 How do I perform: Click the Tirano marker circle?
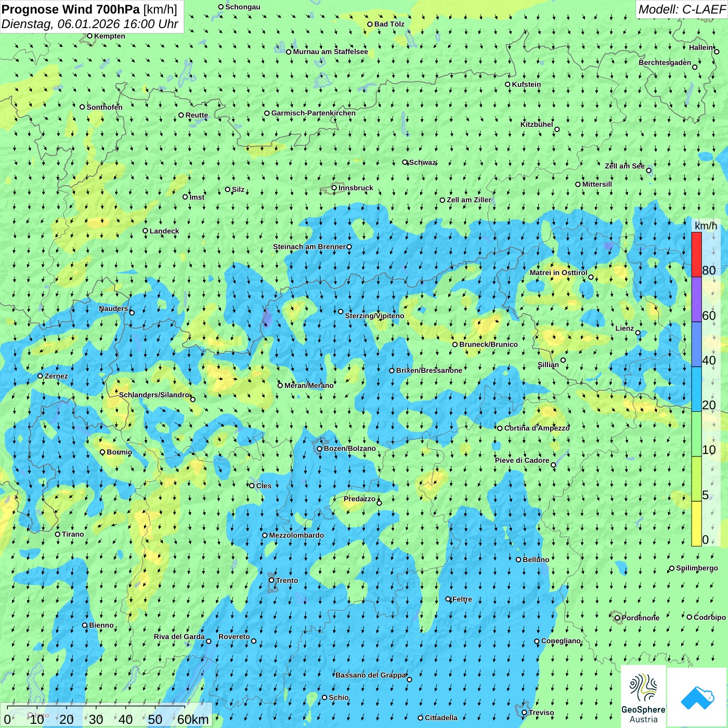tap(58, 534)
